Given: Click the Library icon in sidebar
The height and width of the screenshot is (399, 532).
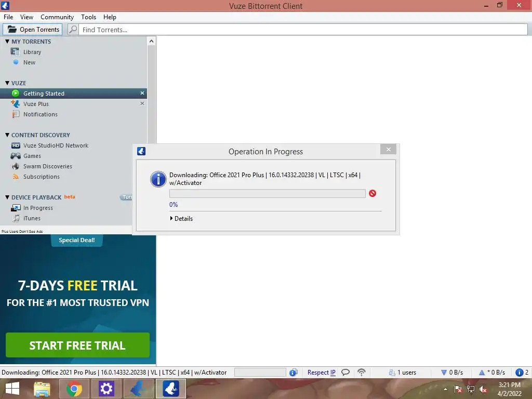Looking at the screenshot, I should [x=15, y=51].
